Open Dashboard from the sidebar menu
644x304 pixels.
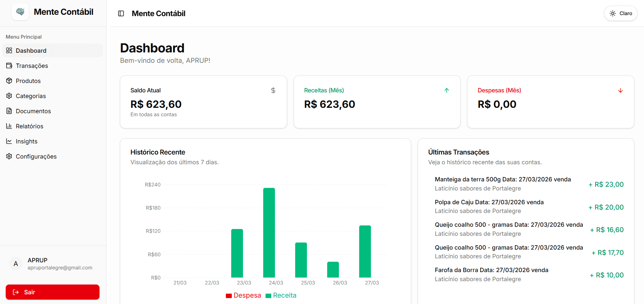31,51
